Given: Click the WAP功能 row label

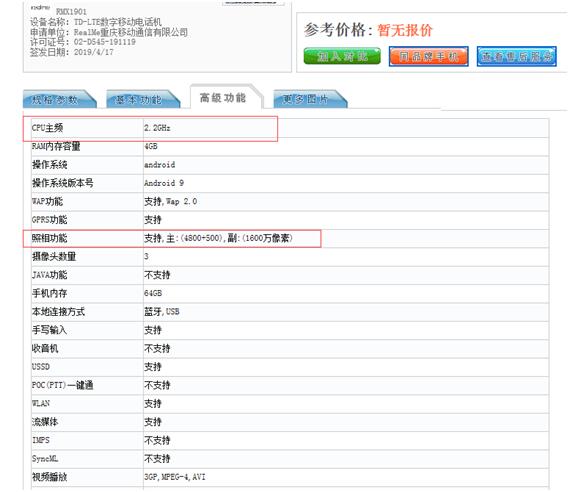Looking at the screenshot, I should [48, 201].
